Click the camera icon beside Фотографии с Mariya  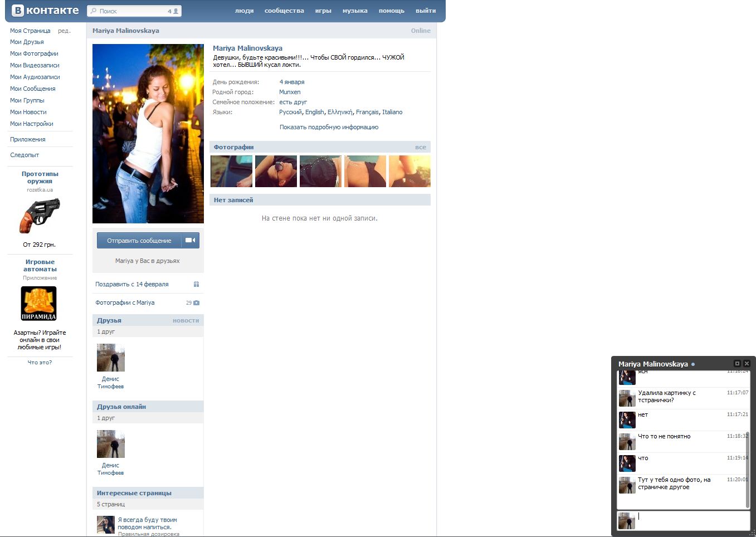pos(196,302)
